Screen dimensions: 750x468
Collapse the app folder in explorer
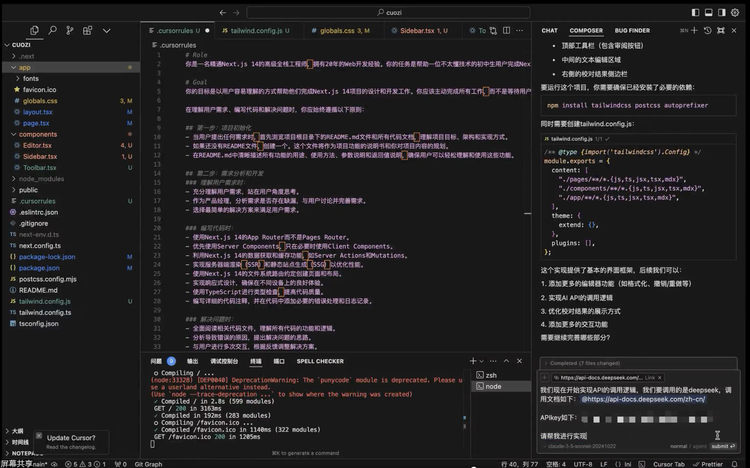tap(25, 67)
